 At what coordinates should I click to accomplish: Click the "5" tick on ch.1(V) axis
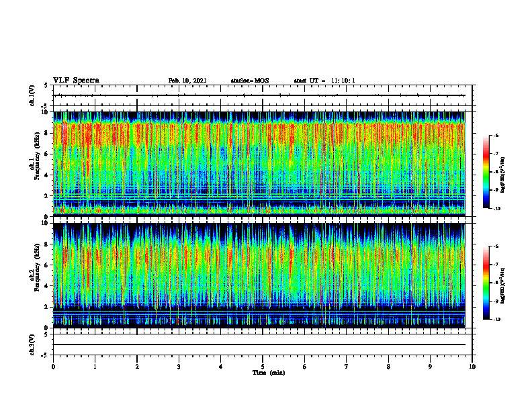pos(46,85)
